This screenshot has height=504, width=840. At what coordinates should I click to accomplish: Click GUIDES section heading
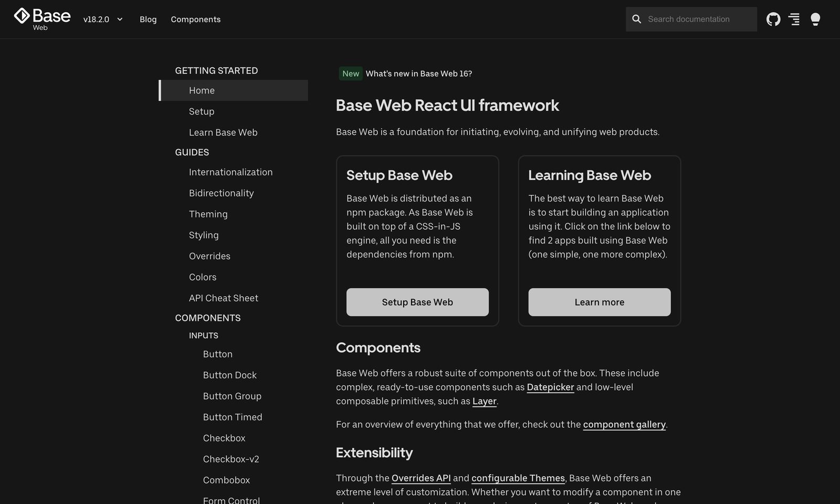(192, 152)
